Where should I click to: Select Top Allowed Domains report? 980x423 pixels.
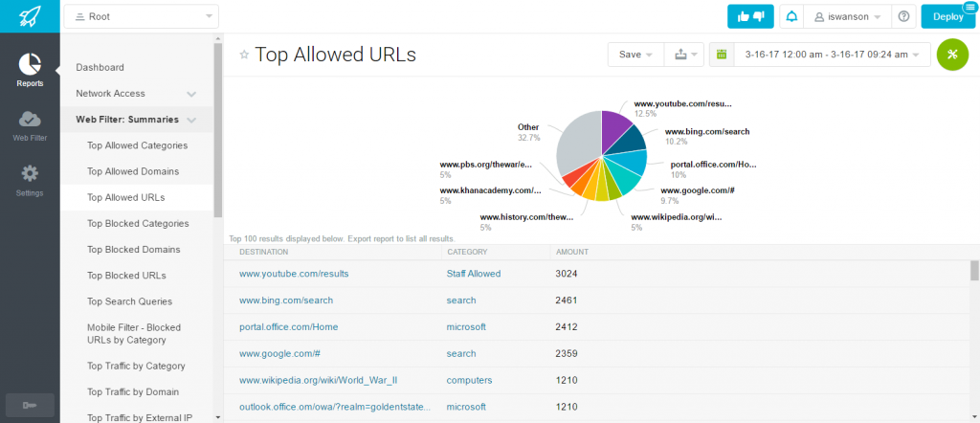133,172
